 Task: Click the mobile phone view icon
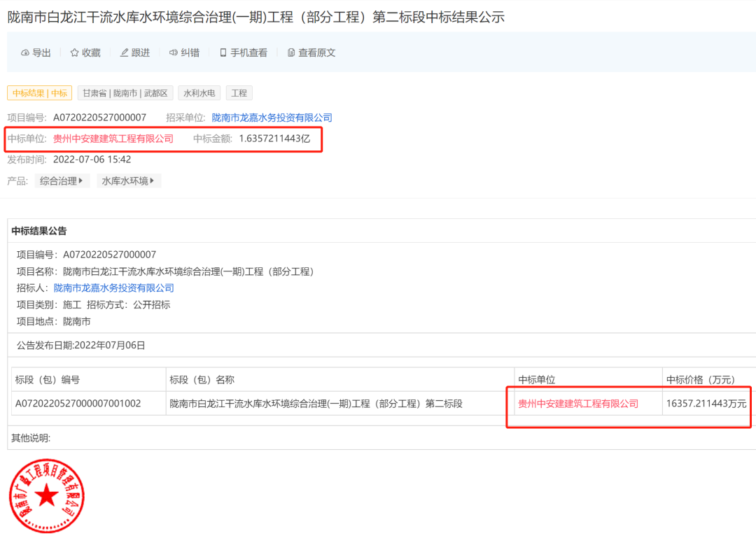(x=223, y=52)
